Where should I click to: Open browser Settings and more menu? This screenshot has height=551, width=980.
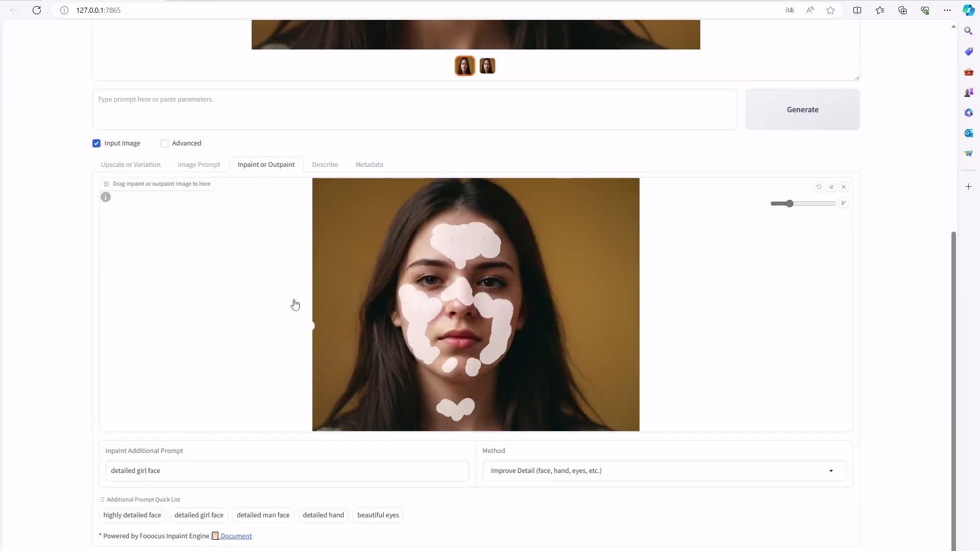pyautogui.click(x=947, y=10)
